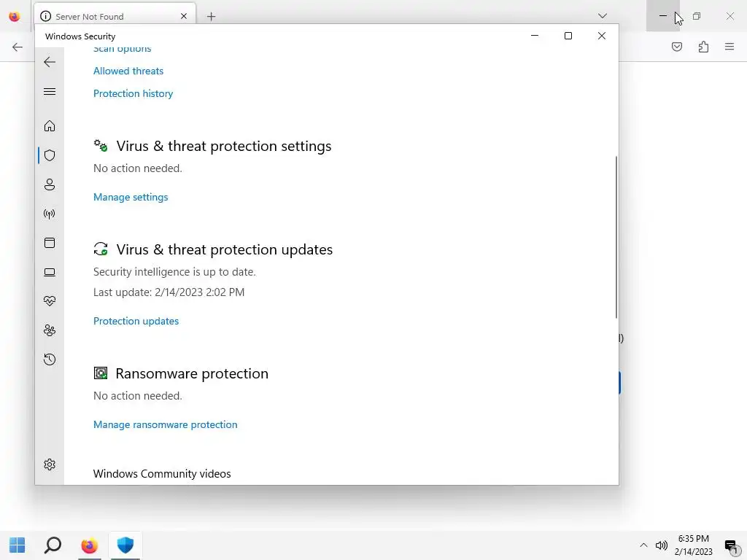Image resolution: width=747 pixels, height=560 pixels.
Task: Open Home in Windows Security sidebar
Action: point(50,125)
